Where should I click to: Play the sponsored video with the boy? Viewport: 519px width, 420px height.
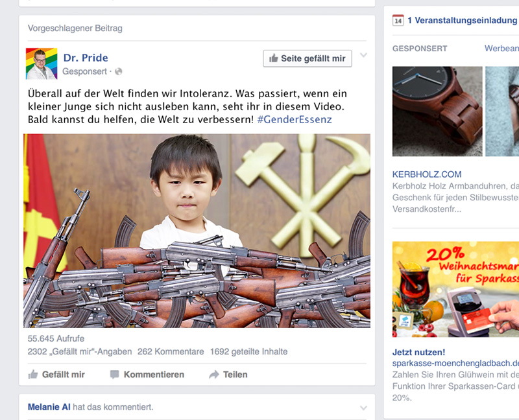pos(197,231)
